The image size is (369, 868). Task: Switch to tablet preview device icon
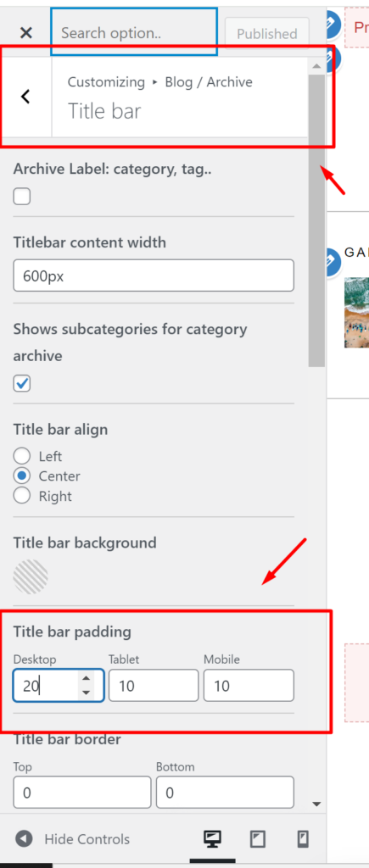point(257,839)
